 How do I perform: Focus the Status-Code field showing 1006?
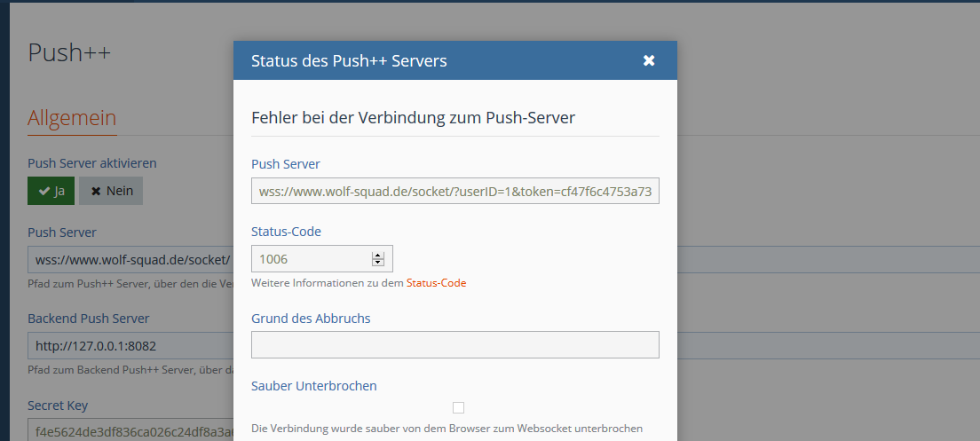pyautogui.click(x=311, y=258)
